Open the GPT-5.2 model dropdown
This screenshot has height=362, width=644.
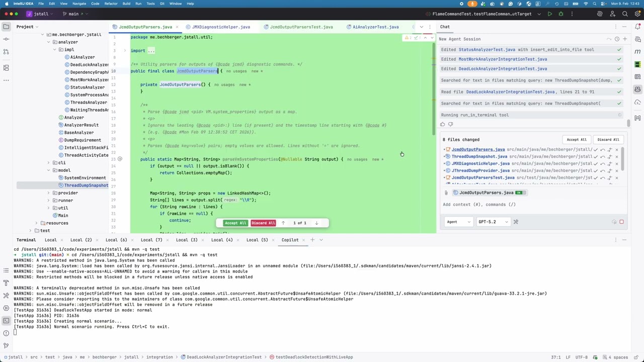[x=493, y=222]
